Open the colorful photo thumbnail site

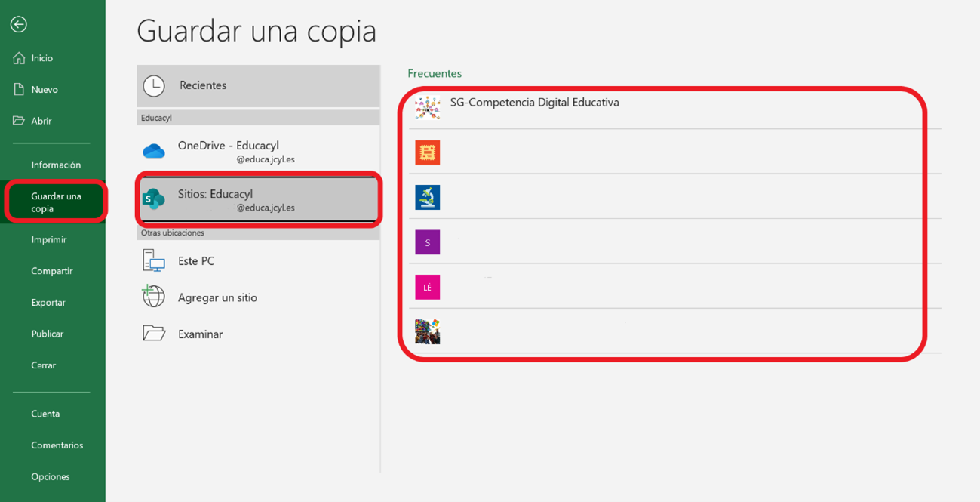427,331
